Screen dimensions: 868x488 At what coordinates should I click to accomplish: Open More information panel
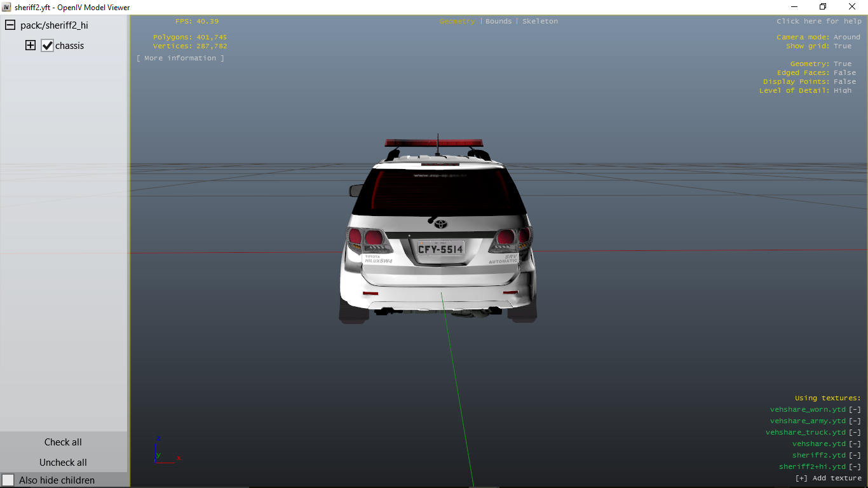pos(180,58)
